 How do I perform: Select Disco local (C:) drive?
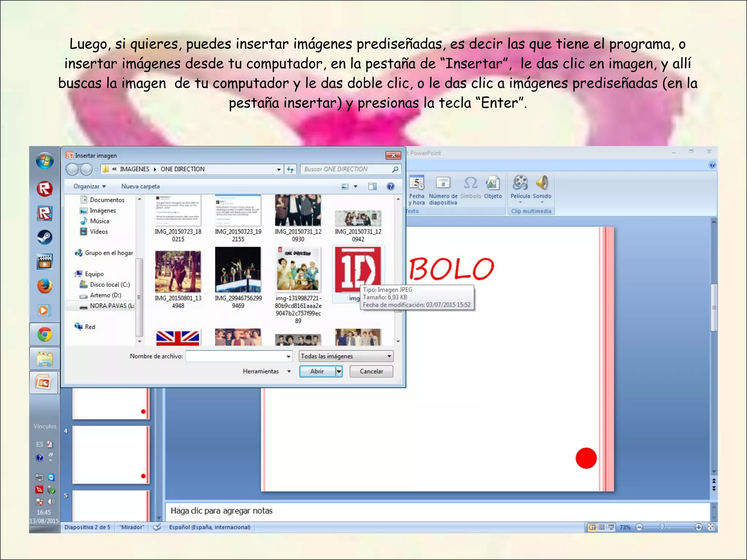click(x=105, y=284)
